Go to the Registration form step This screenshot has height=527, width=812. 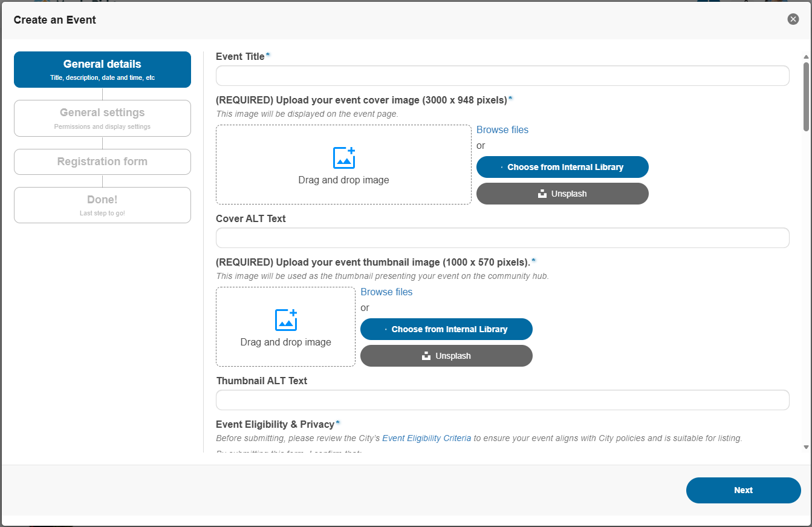[x=102, y=162]
